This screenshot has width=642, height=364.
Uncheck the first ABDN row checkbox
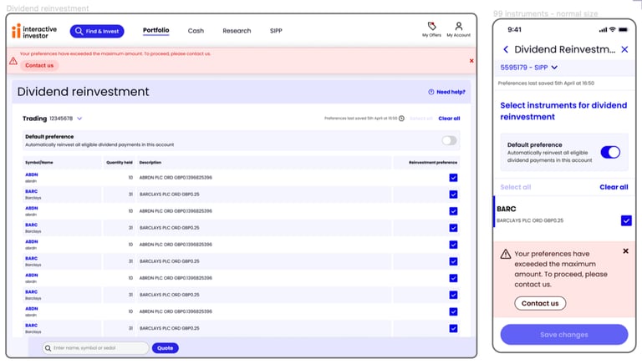[453, 178]
